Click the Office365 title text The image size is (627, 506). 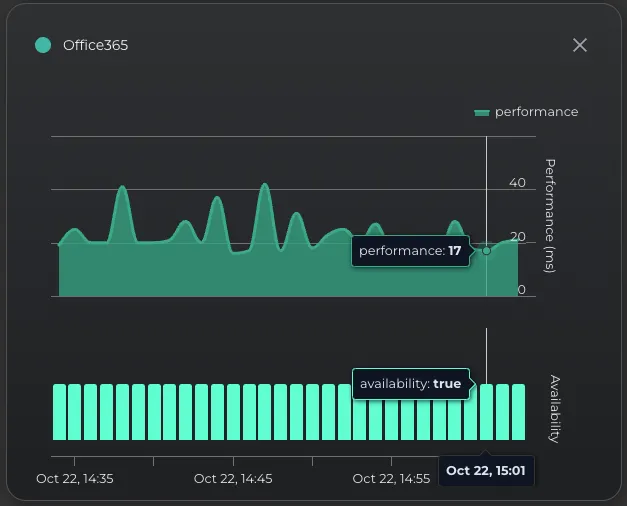click(x=96, y=45)
